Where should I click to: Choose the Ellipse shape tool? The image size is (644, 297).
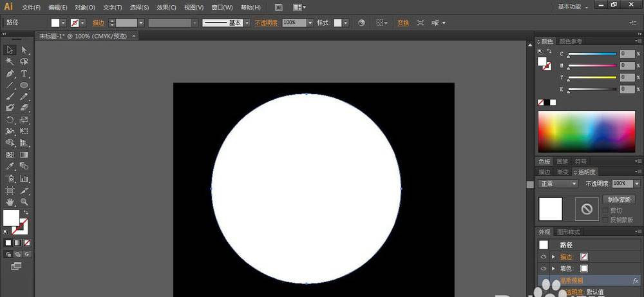coord(24,85)
